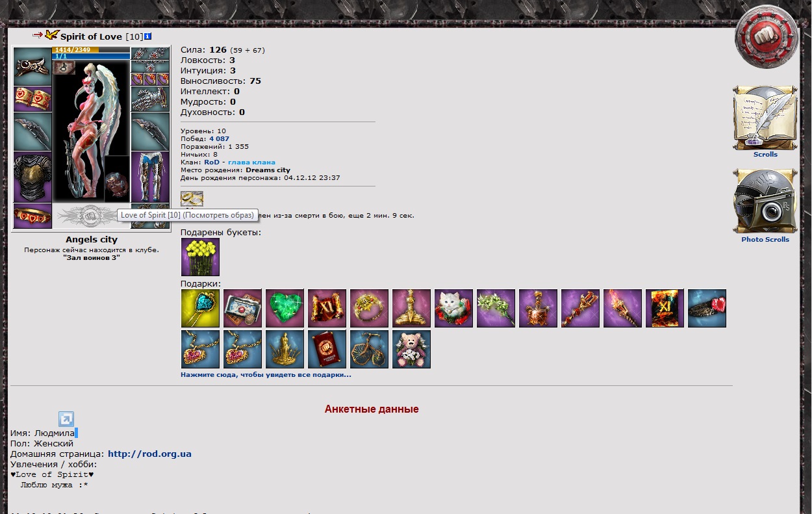This screenshot has height=514, width=812.
Task: Open the RoD clan link
Action: pos(212,162)
